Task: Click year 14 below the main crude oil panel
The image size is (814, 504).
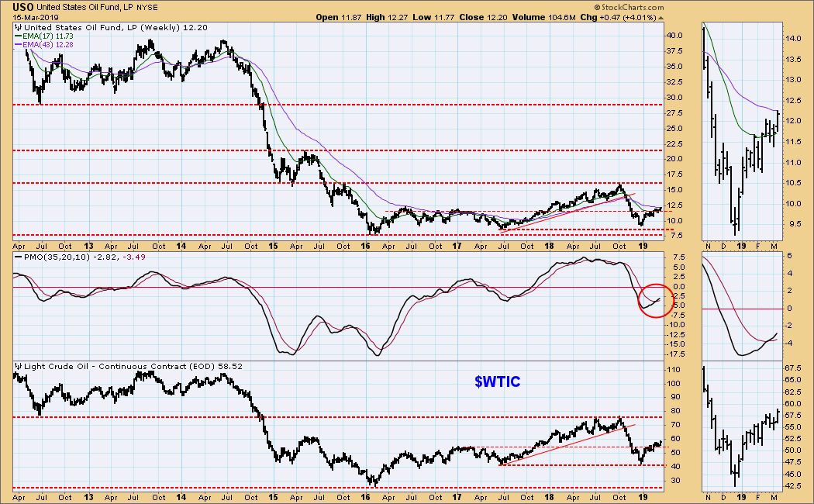Action: pos(181,497)
